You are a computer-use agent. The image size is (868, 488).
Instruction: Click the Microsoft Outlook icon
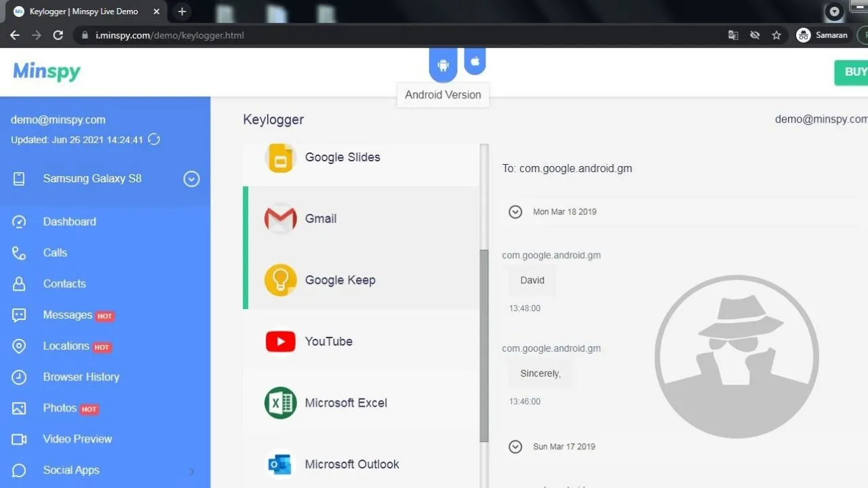[x=281, y=464]
